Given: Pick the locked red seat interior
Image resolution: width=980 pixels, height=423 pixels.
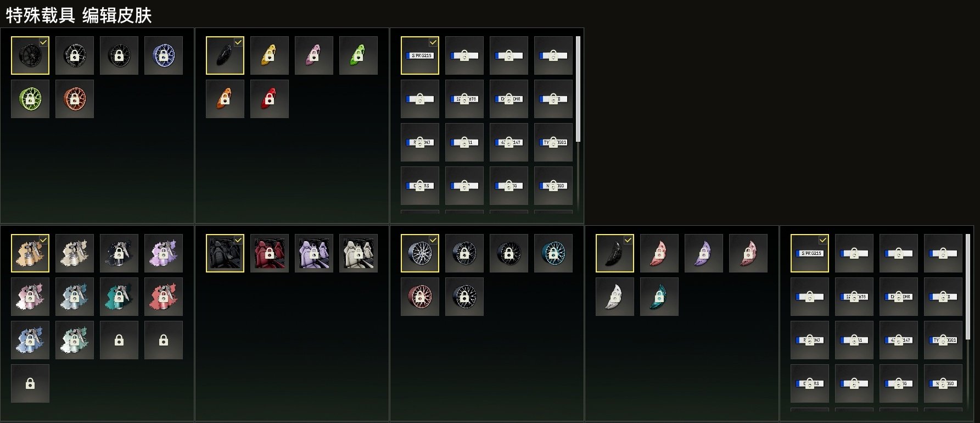Looking at the screenshot, I should pos(270,253).
